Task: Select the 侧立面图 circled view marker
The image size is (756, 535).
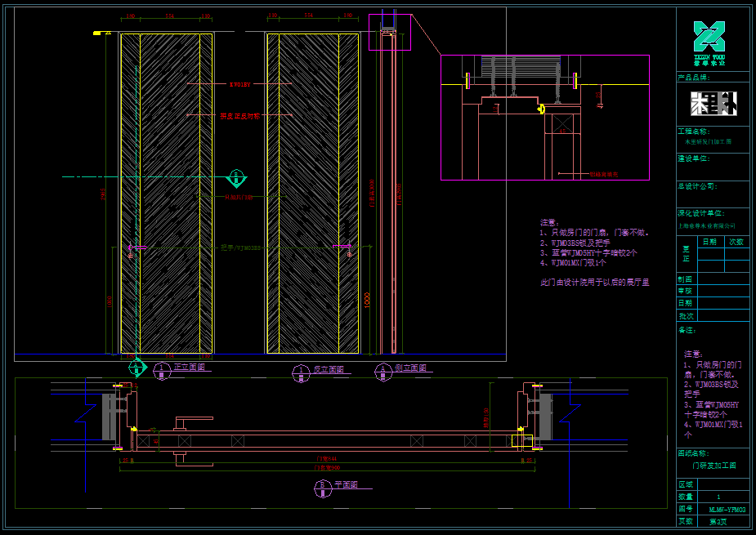Action: tap(382, 371)
